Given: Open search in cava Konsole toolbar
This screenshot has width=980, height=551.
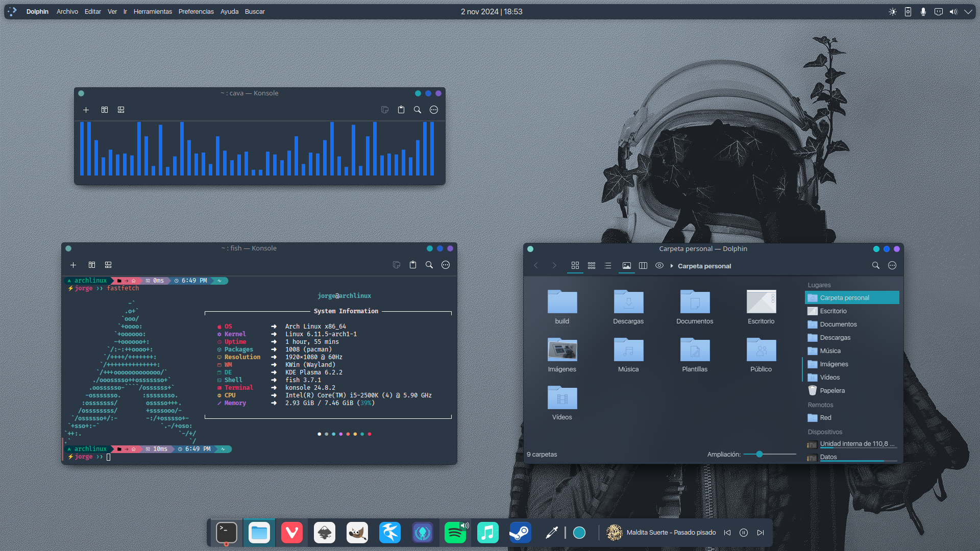Looking at the screenshot, I should (418, 110).
